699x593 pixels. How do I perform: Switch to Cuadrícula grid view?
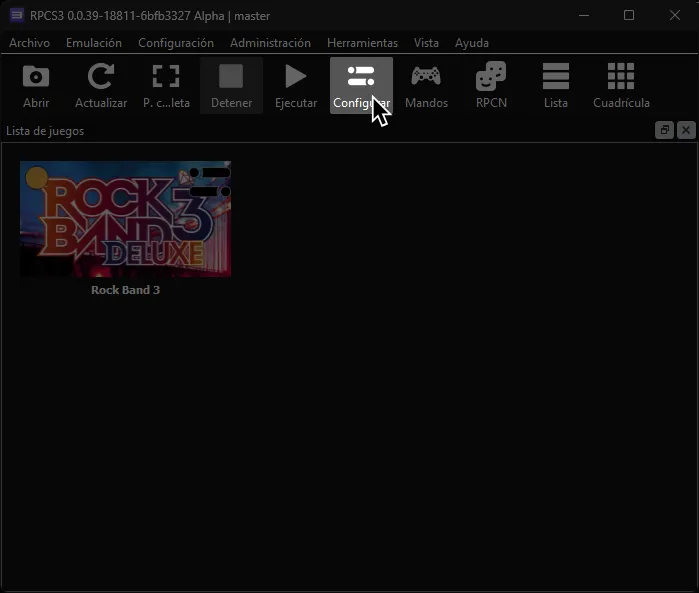(621, 86)
